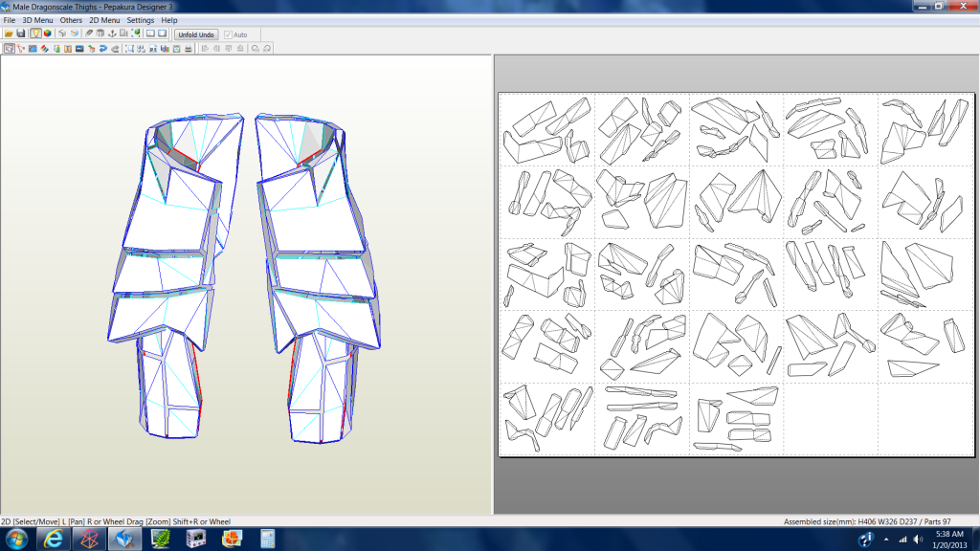Click the blue curved arrow icon
Screen dimensions: 980x551
click(103, 49)
